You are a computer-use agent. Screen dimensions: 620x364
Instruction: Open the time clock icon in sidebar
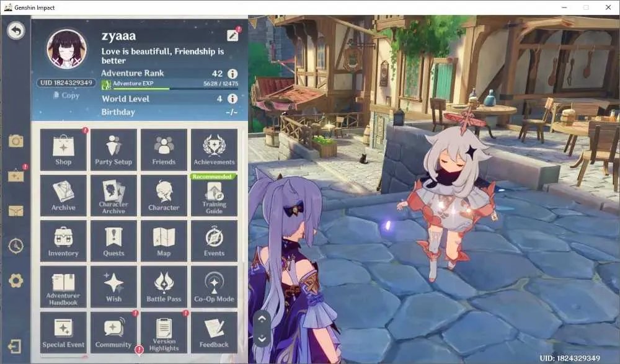16,246
